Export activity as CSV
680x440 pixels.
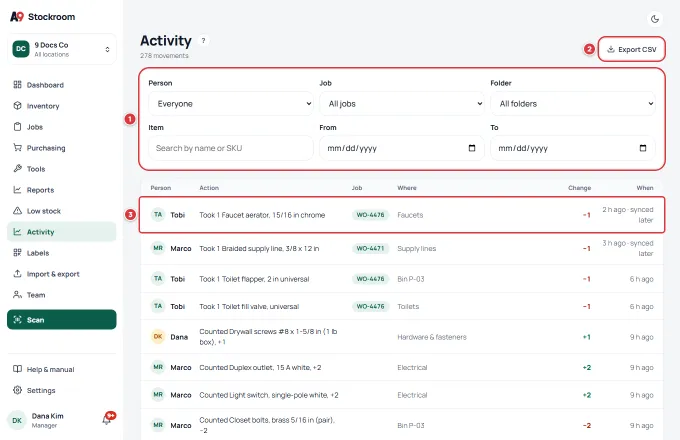point(631,49)
